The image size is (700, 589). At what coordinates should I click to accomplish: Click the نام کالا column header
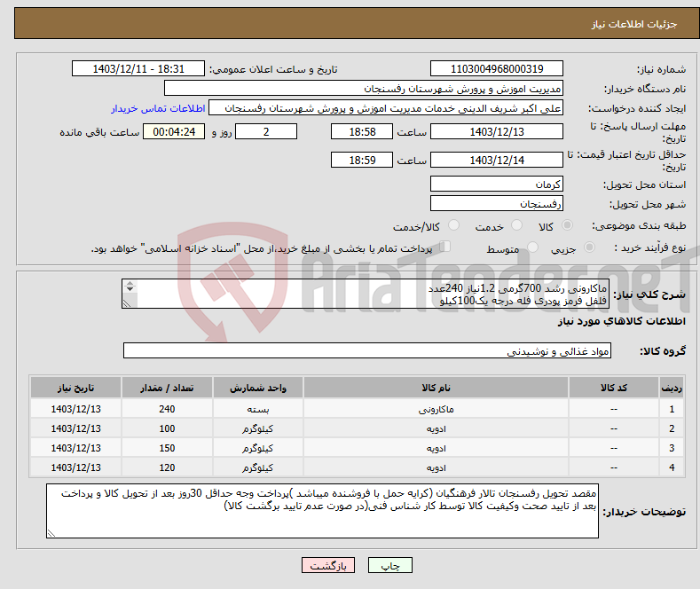[x=436, y=388]
